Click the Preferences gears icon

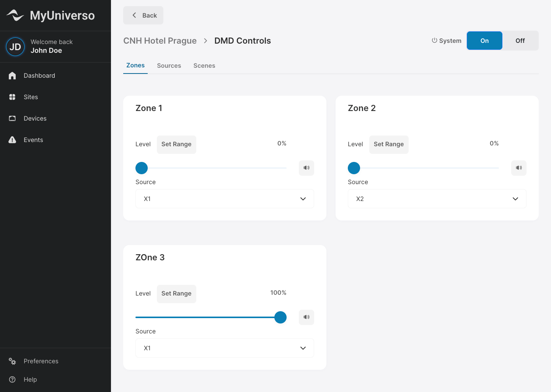[x=12, y=361]
